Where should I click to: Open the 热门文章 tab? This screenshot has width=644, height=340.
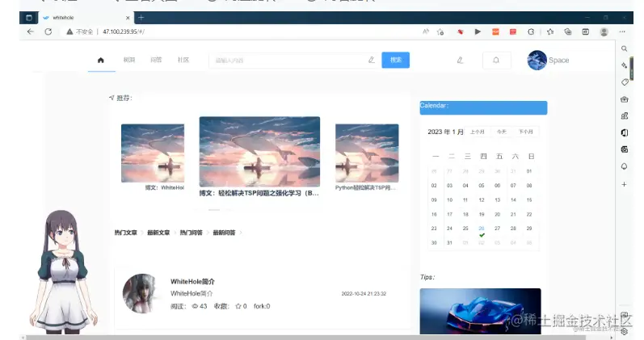pyautogui.click(x=126, y=233)
